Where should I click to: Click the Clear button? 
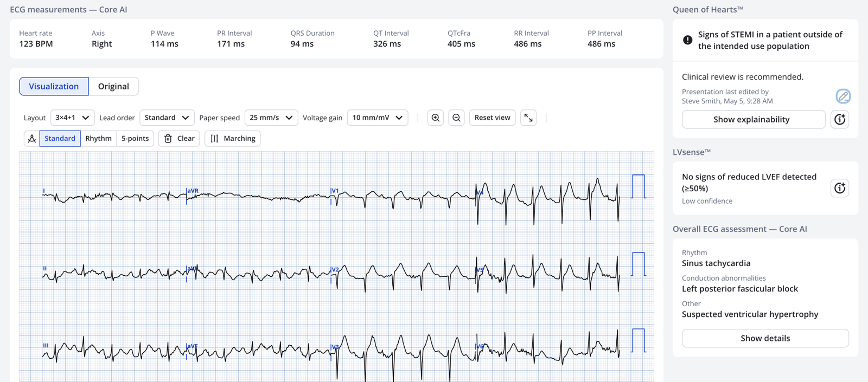pyautogui.click(x=179, y=139)
